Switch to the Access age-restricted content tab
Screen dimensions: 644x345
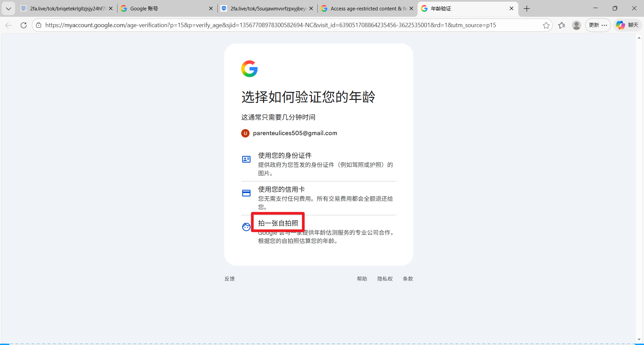tap(366, 8)
